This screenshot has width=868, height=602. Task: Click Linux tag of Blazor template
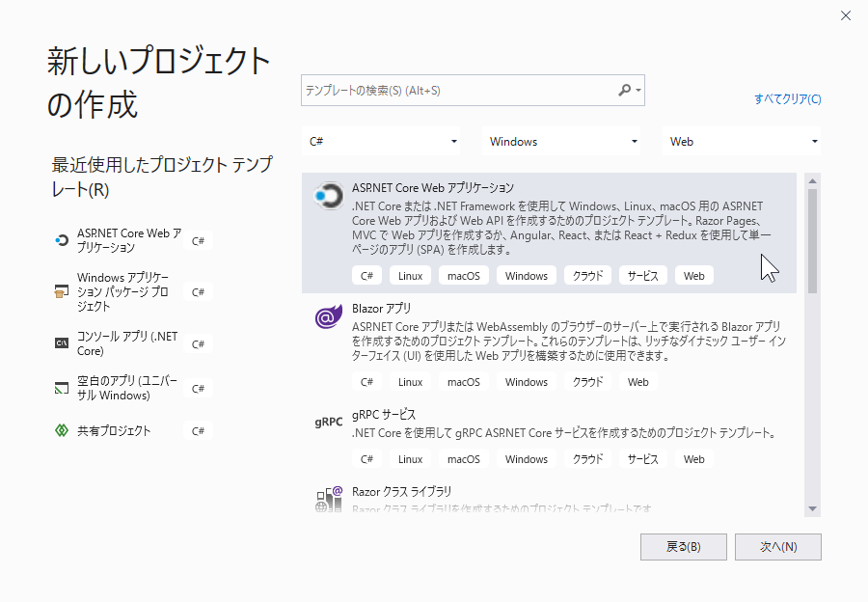tap(410, 382)
